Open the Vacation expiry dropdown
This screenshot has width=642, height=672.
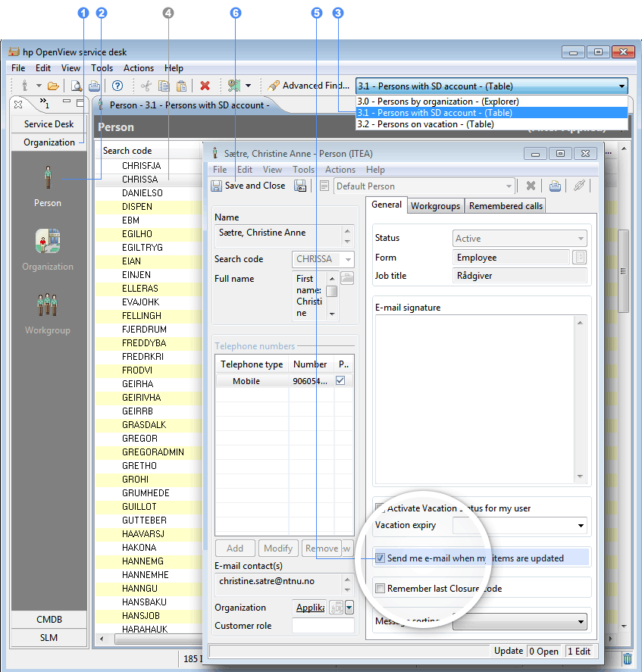pos(581,525)
